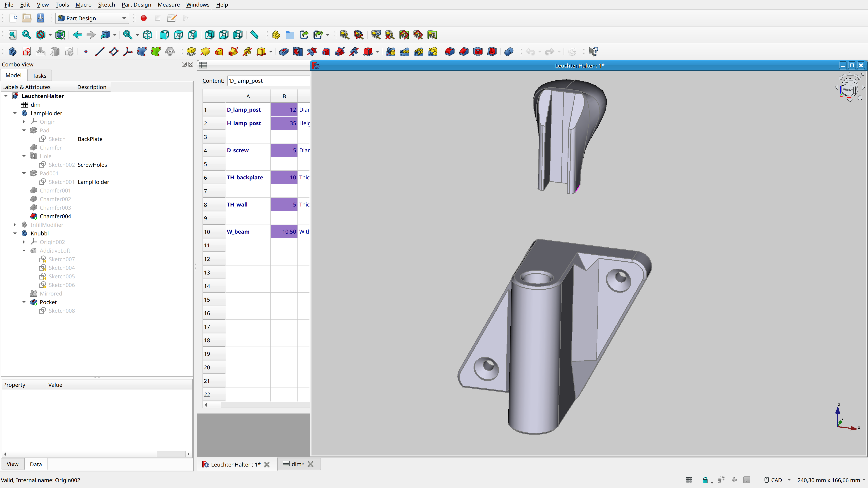Create a local coordinate system
868x488 pixels.
coord(128,52)
